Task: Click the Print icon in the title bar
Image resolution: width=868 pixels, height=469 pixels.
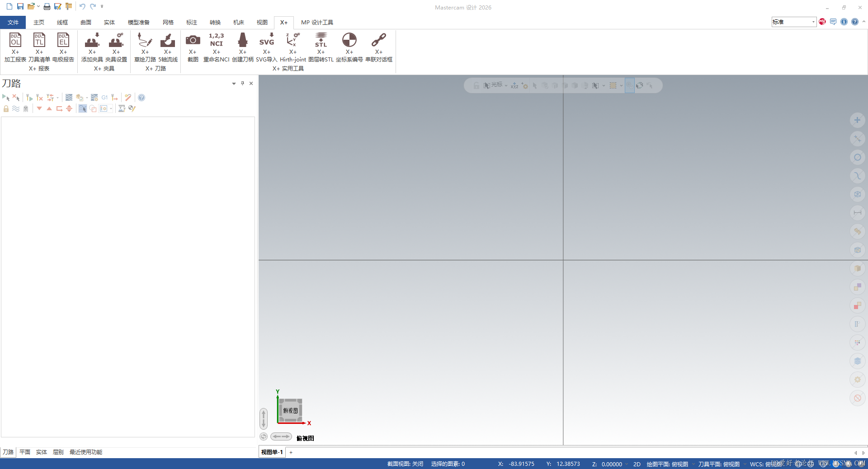Action: [x=47, y=6]
